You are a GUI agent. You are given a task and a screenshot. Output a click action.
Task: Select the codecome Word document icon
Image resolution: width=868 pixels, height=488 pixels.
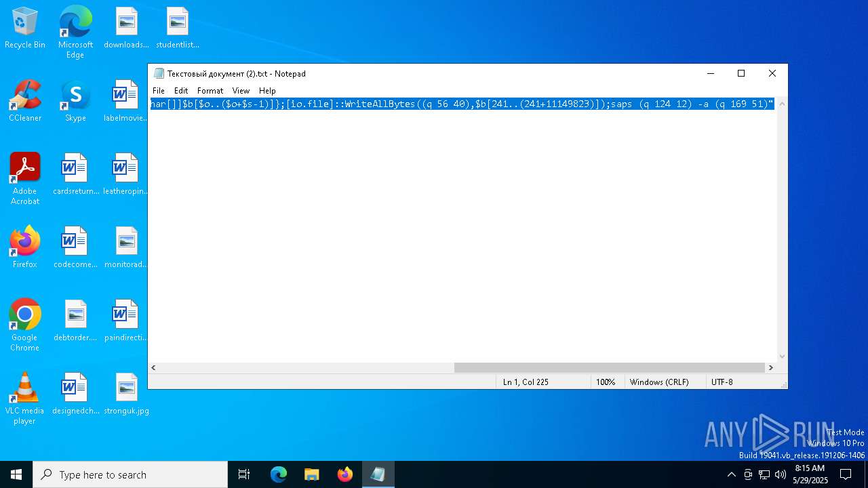75,248
